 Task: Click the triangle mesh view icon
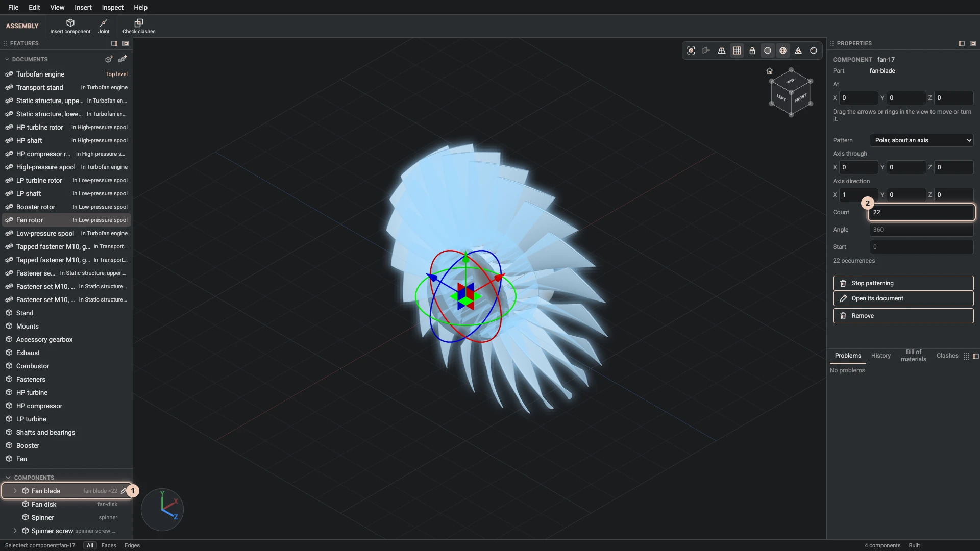(798, 51)
